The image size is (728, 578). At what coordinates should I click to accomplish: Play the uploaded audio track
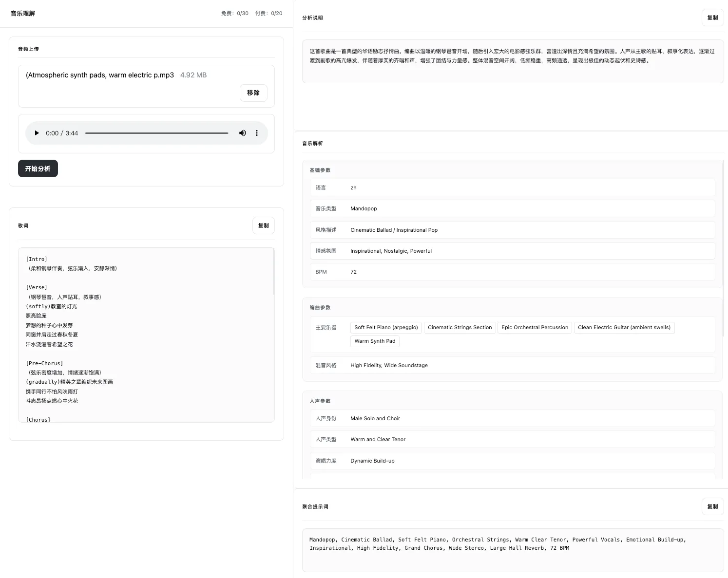(x=37, y=133)
